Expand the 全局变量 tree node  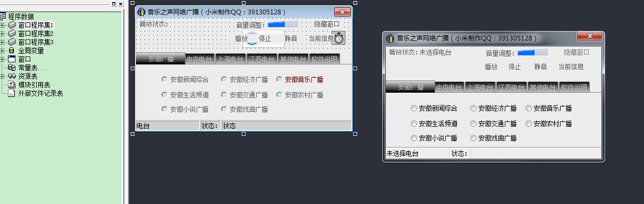point(3,51)
